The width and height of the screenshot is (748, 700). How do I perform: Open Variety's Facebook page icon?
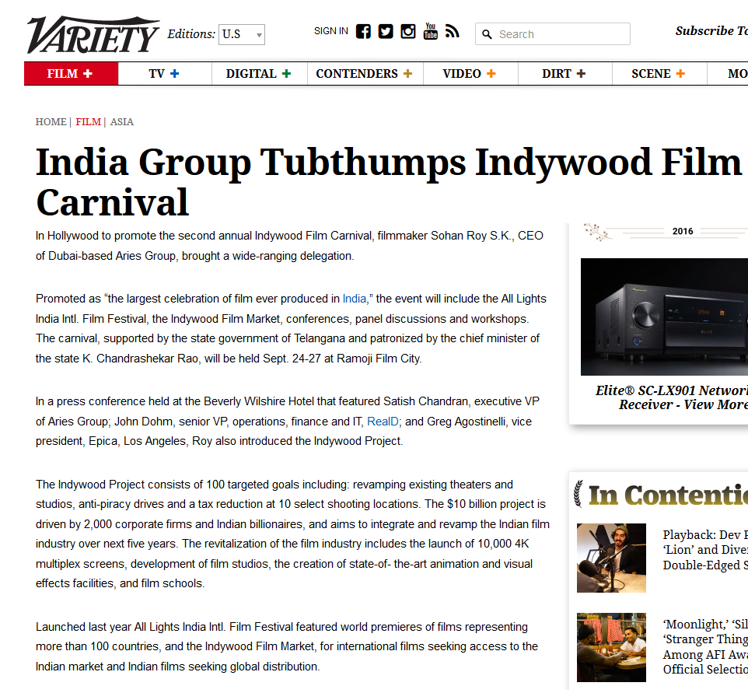pyautogui.click(x=363, y=31)
